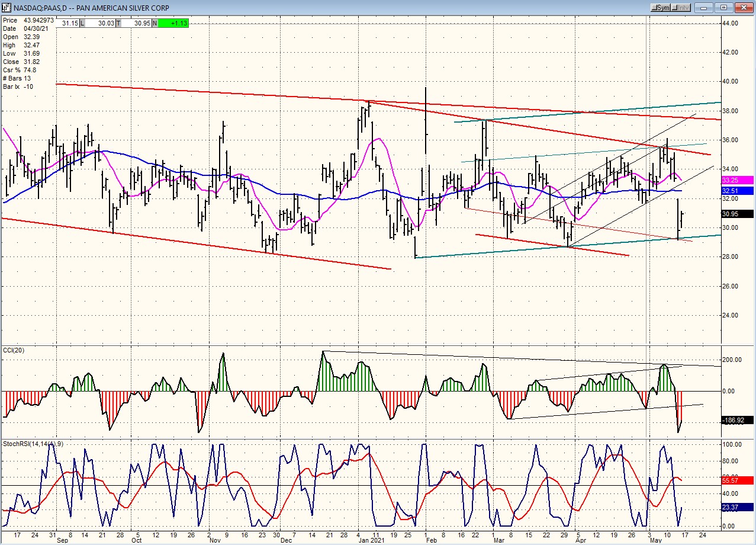
Task: Click the Bar Ix value -10
Action: pyautogui.click(x=29, y=86)
